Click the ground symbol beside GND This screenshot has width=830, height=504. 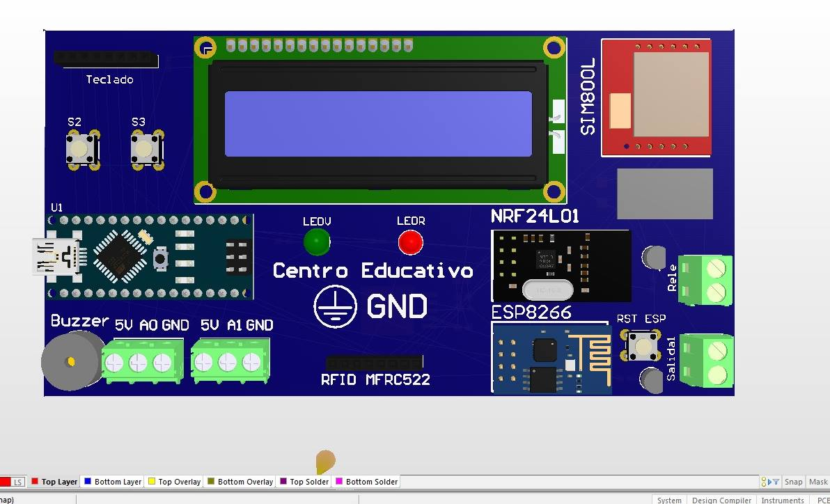coord(335,306)
